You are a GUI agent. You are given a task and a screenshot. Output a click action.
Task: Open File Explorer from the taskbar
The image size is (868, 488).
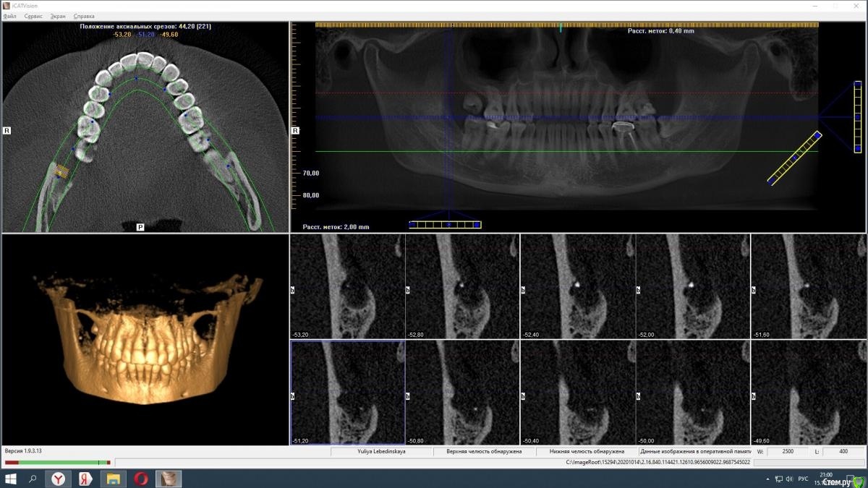pos(114,479)
